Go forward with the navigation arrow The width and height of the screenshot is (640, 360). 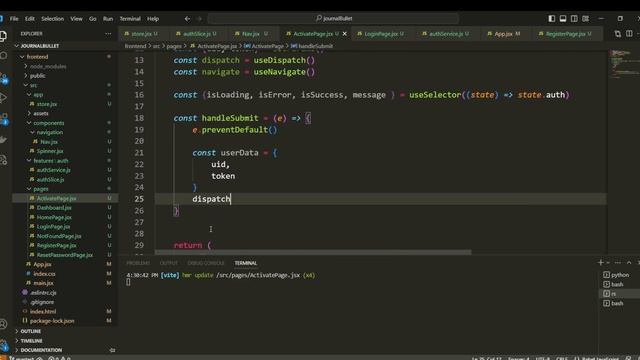coord(199,19)
